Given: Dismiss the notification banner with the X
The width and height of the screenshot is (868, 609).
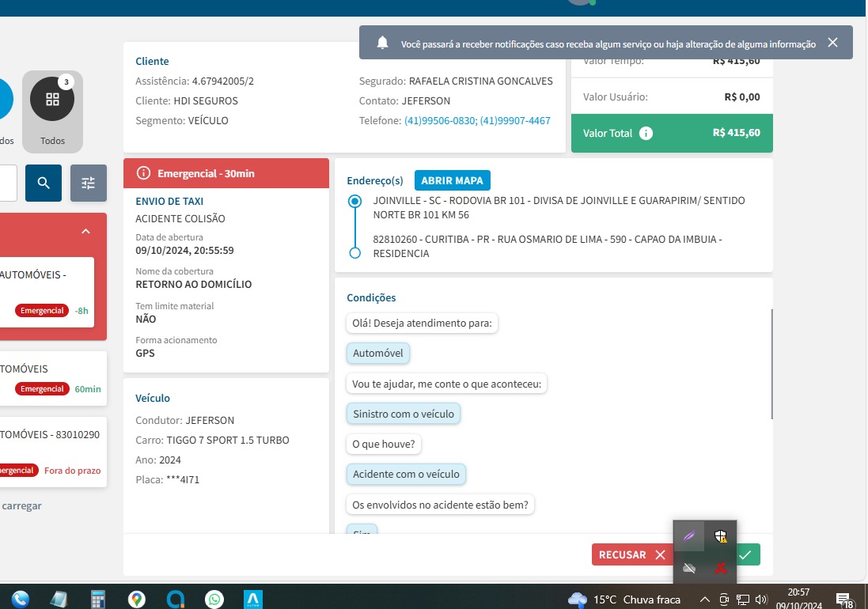Looking at the screenshot, I should tap(832, 43).
